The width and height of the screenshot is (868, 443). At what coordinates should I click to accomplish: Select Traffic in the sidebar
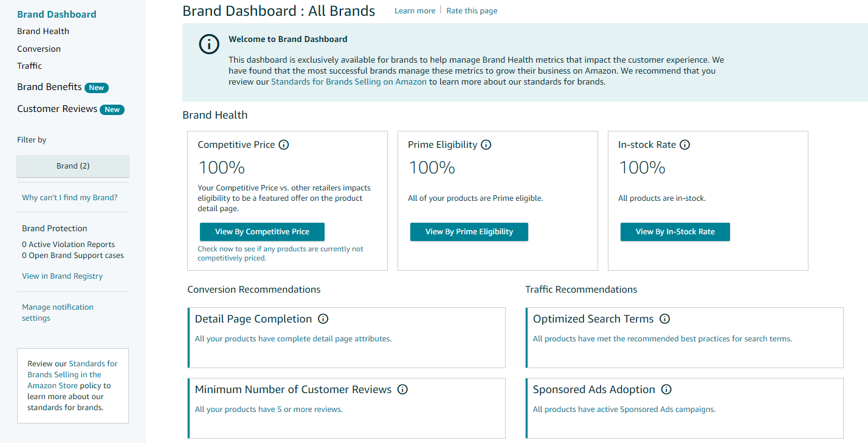click(29, 66)
